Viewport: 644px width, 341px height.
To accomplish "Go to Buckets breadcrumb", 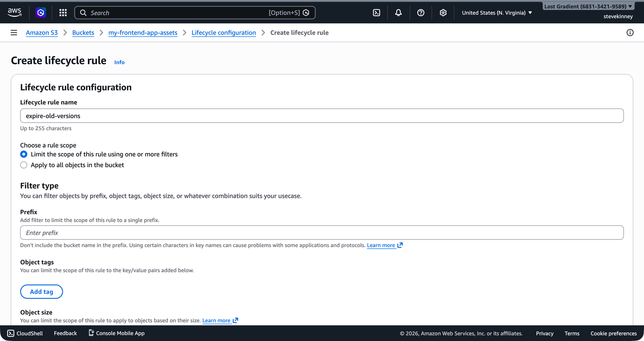I will coord(83,33).
